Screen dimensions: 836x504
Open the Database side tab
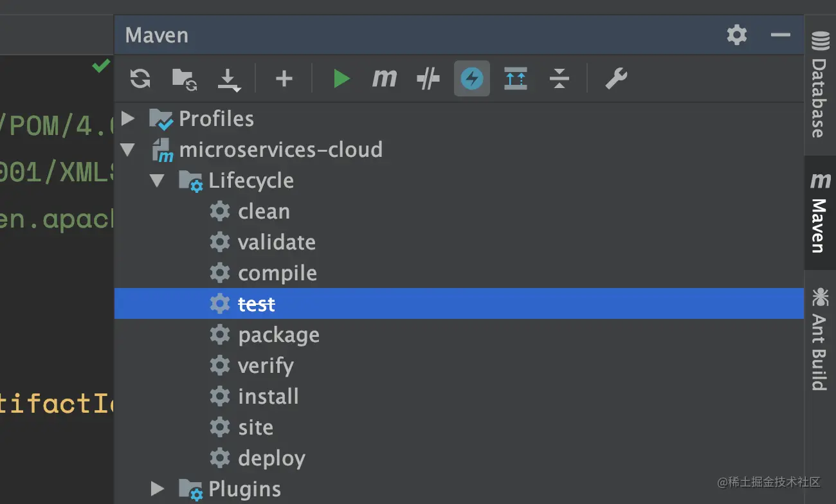tap(819, 85)
